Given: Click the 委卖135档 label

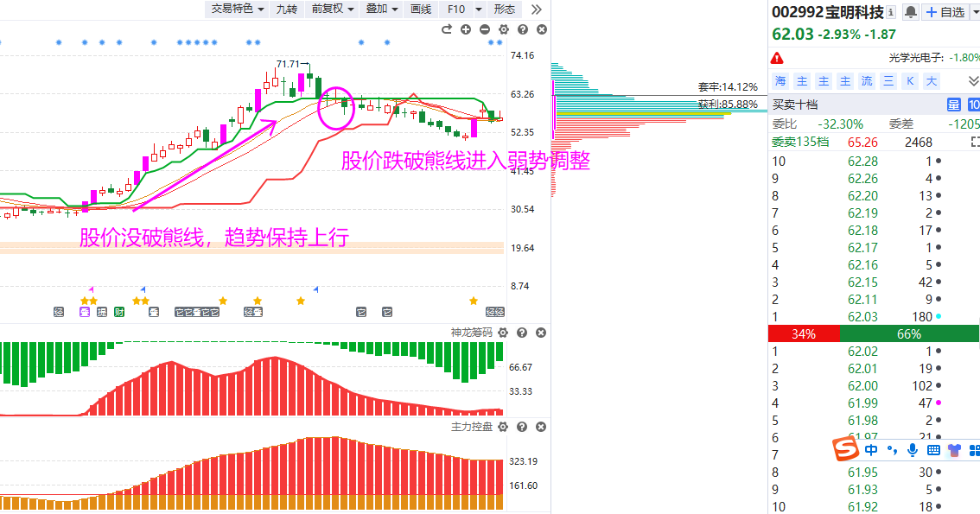Looking at the screenshot, I should coord(800,142).
